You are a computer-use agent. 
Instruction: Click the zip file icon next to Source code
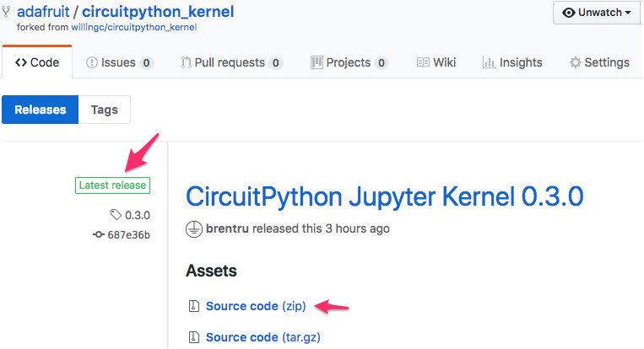click(194, 306)
